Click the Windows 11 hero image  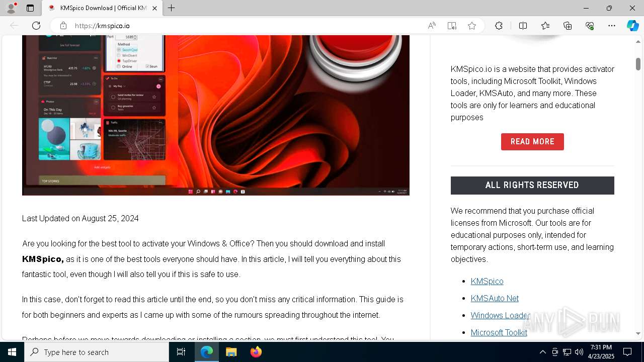pos(216,115)
